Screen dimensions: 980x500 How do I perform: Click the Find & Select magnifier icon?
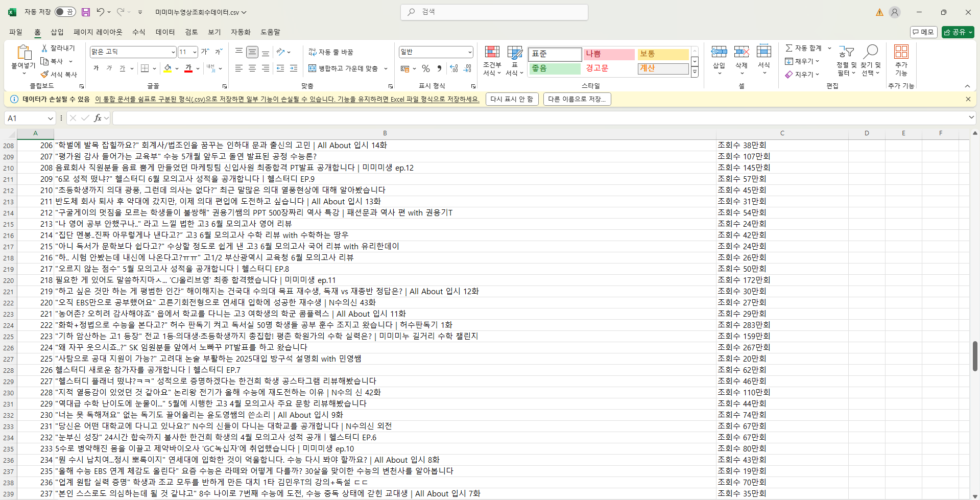[870, 52]
